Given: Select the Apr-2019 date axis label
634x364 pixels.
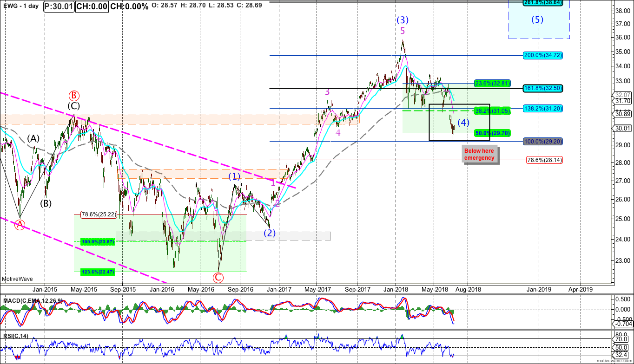Looking at the screenshot, I should point(580,289).
